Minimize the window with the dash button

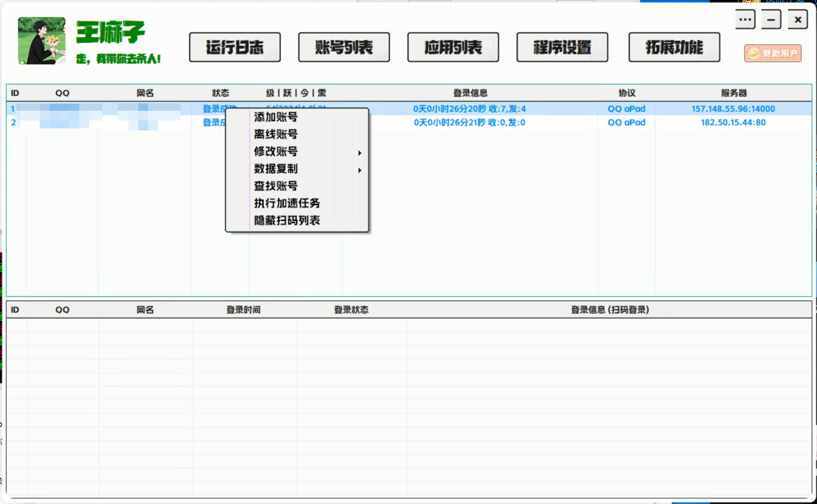[x=771, y=20]
